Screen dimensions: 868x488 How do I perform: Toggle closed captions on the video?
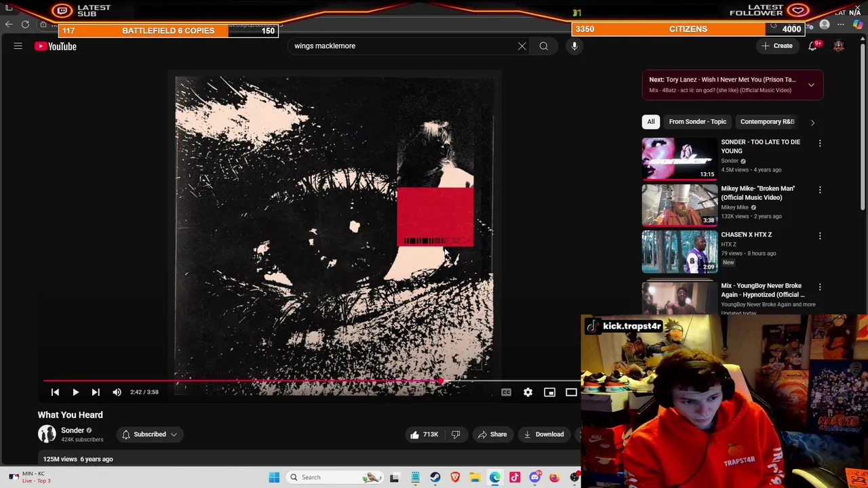click(x=506, y=392)
